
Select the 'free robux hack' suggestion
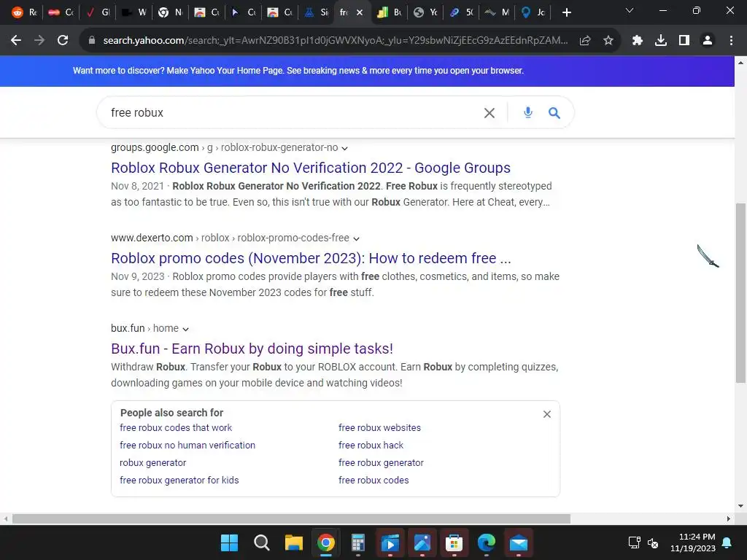(x=371, y=446)
